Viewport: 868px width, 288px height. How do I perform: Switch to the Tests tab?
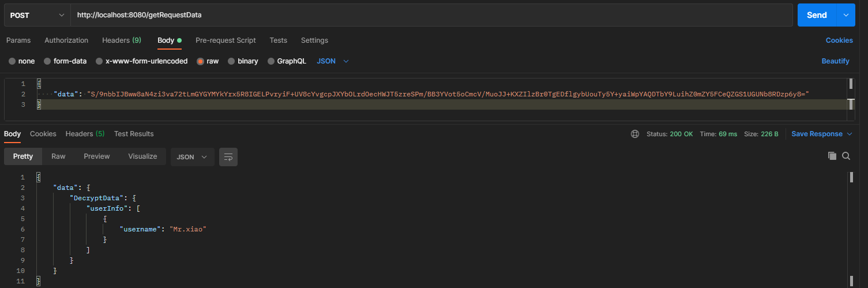pyautogui.click(x=278, y=40)
